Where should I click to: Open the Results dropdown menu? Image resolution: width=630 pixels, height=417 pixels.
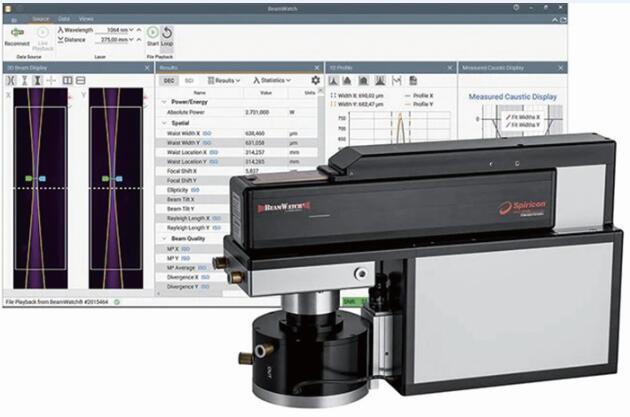(x=222, y=79)
